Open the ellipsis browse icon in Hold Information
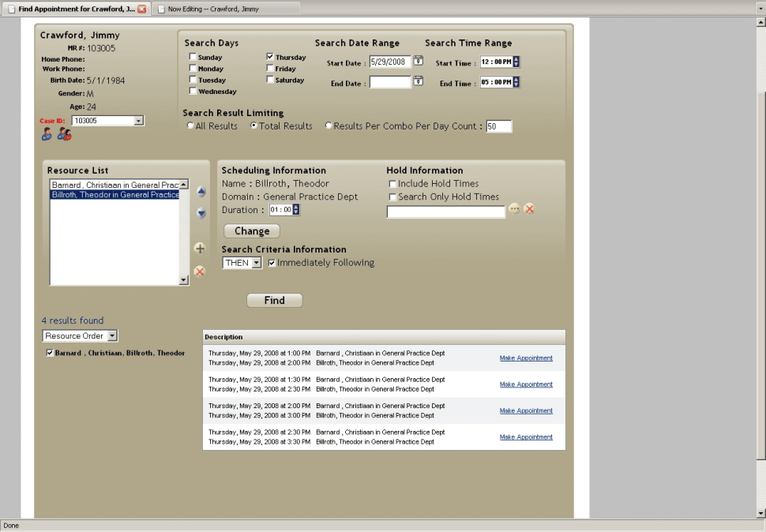Screen dimensions: 766x532 click(x=514, y=209)
